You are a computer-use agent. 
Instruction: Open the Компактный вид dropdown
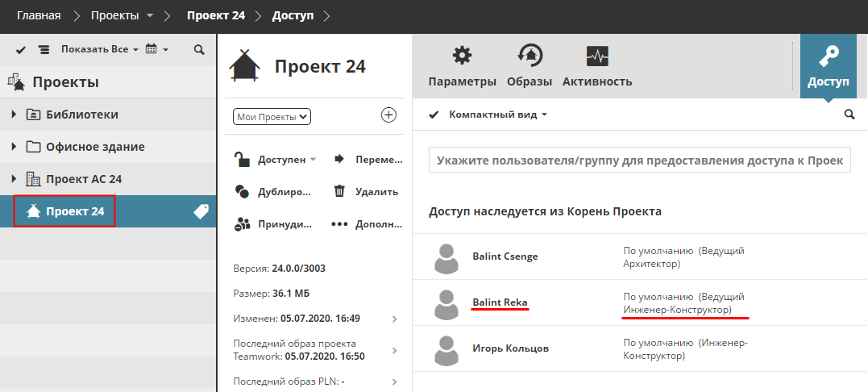tap(498, 115)
